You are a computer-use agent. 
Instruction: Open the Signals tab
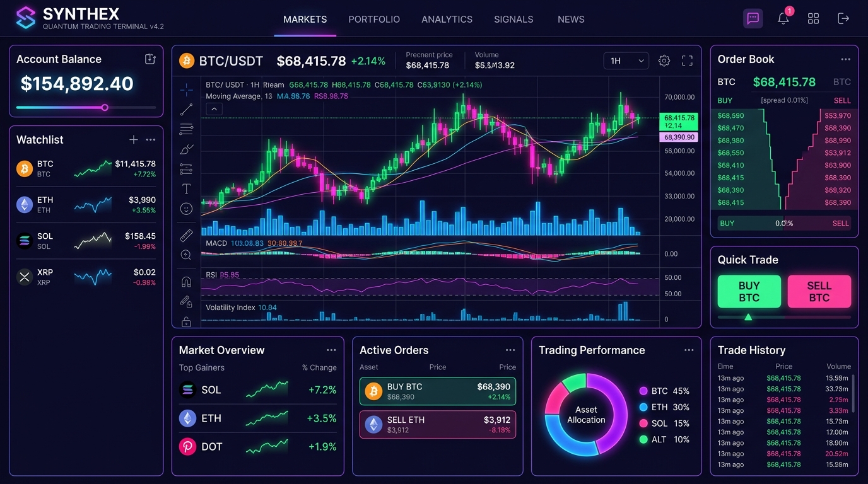(x=513, y=20)
